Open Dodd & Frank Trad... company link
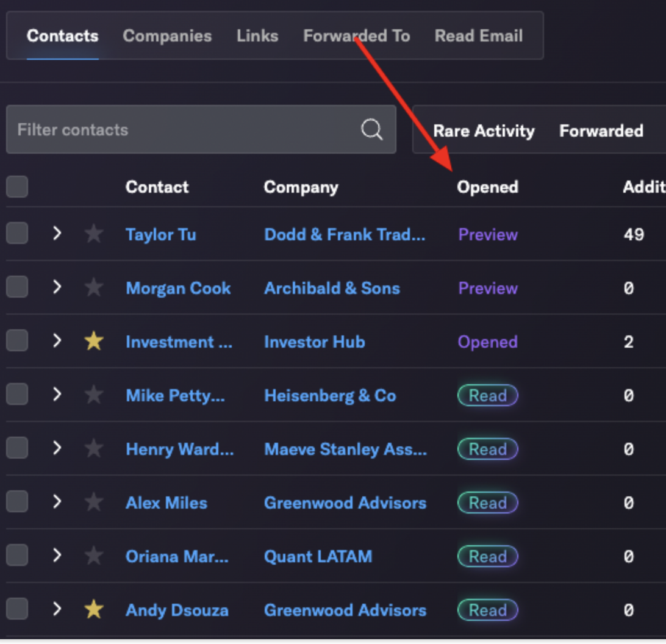Image resolution: width=666 pixels, height=644 pixels. [345, 235]
